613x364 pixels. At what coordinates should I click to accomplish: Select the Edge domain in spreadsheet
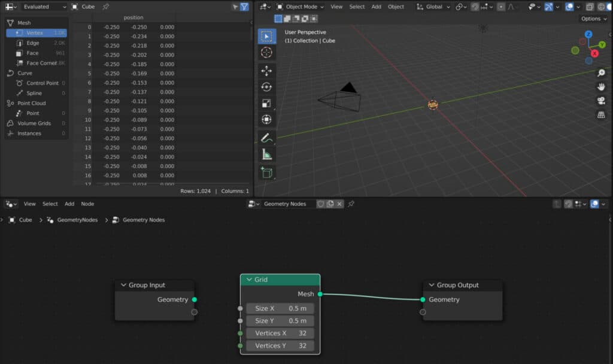coord(37,43)
